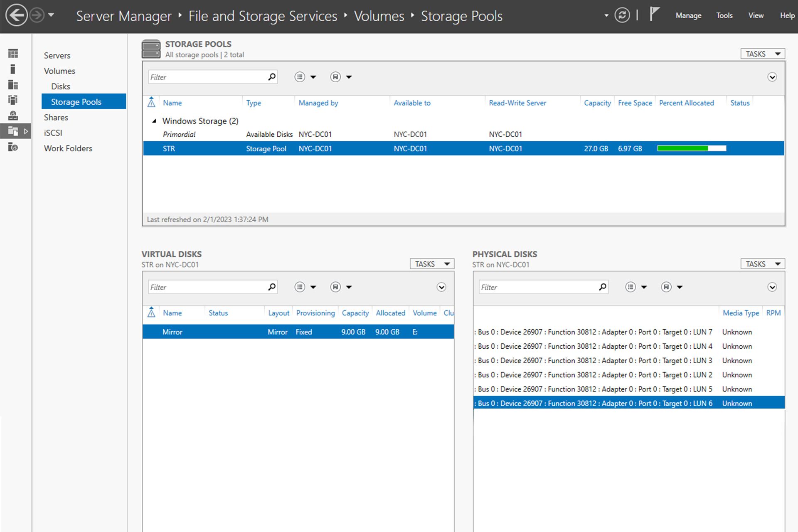Open the notifications flag
The height and width of the screenshot is (532, 798).
tap(654, 15)
